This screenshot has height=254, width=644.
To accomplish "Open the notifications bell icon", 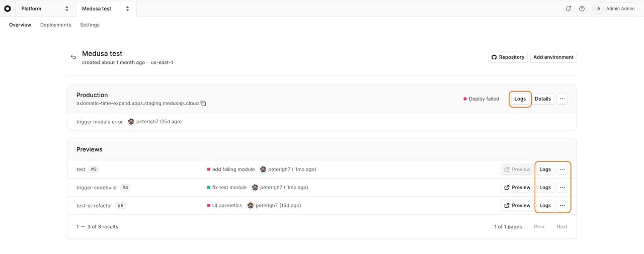I will [569, 9].
